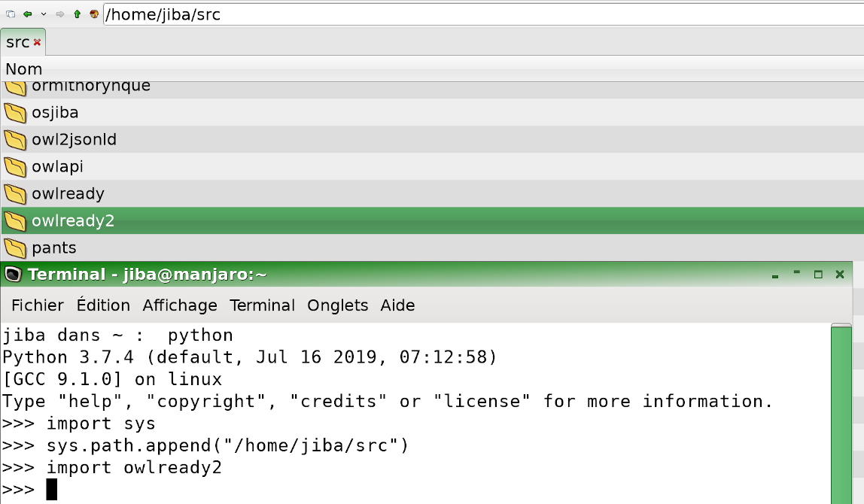Go forward with the grey right arrow
This screenshot has height=504, width=864.
[x=60, y=14]
